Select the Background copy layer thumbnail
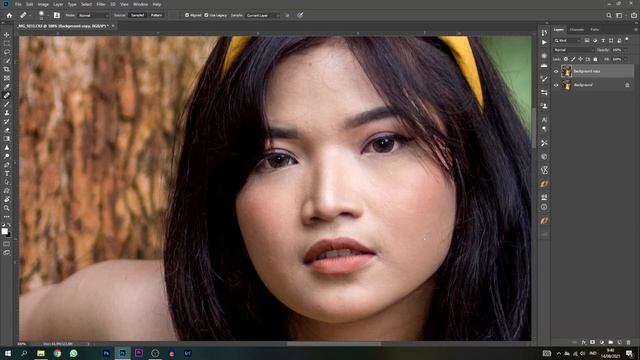 click(567, 71)
